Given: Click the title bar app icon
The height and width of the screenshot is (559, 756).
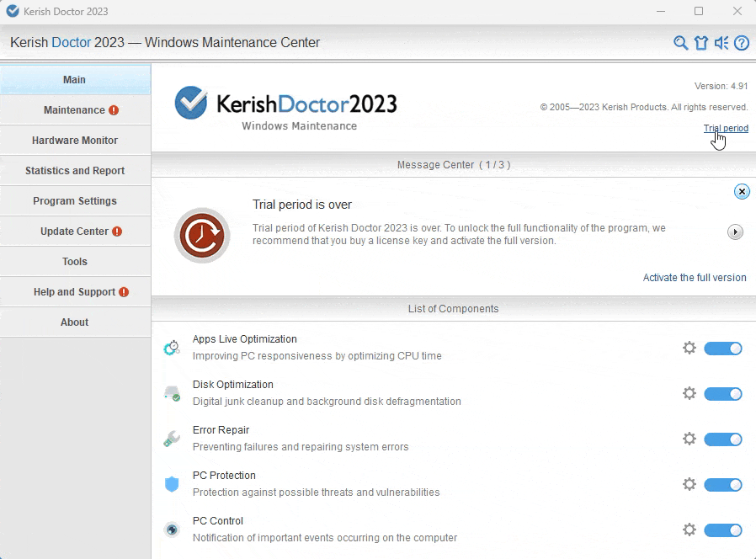Looking at the screenshot, I should [x=13, y=11].
